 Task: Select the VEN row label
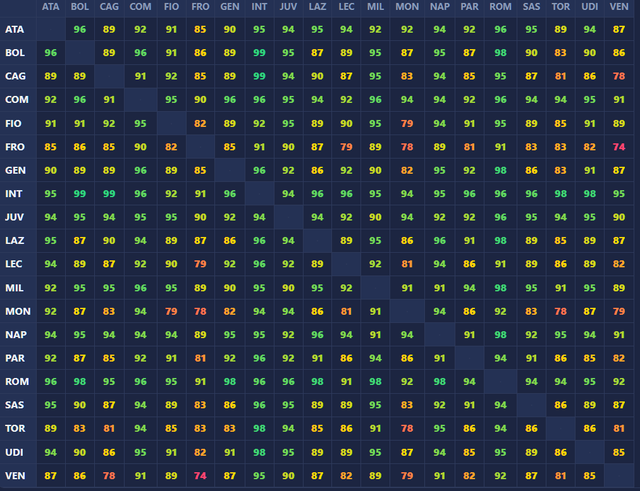[x=18, y=475]
